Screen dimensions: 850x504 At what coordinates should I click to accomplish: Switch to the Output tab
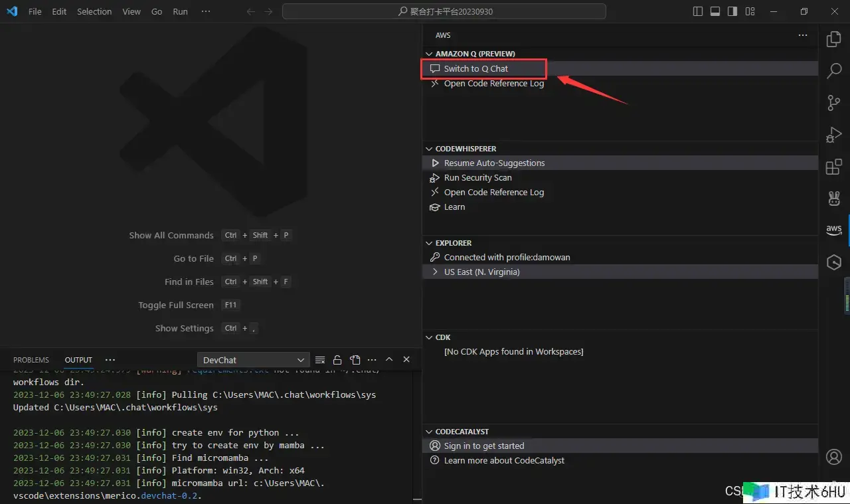[x=78, y=360]
